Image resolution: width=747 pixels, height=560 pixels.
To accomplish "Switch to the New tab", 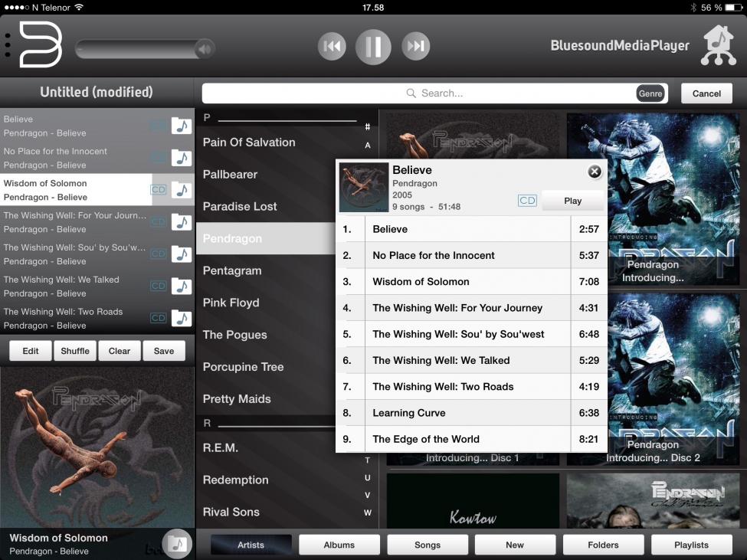I will pos(515,545).
